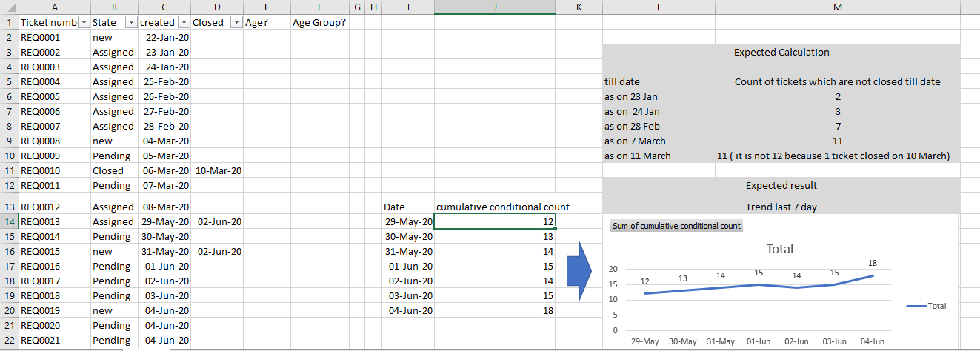Click date cell '04-Jun-20' in column I
The height and width of the screenshot is (351, 980).
pos(408,310)
